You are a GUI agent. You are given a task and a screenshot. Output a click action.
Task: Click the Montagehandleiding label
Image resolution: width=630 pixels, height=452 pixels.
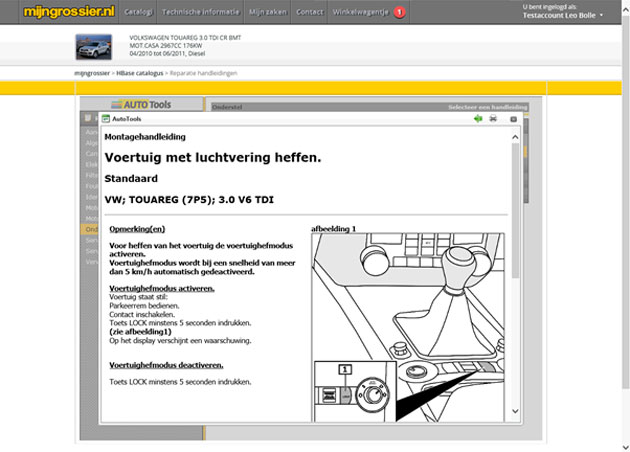(x=145, y=137)
